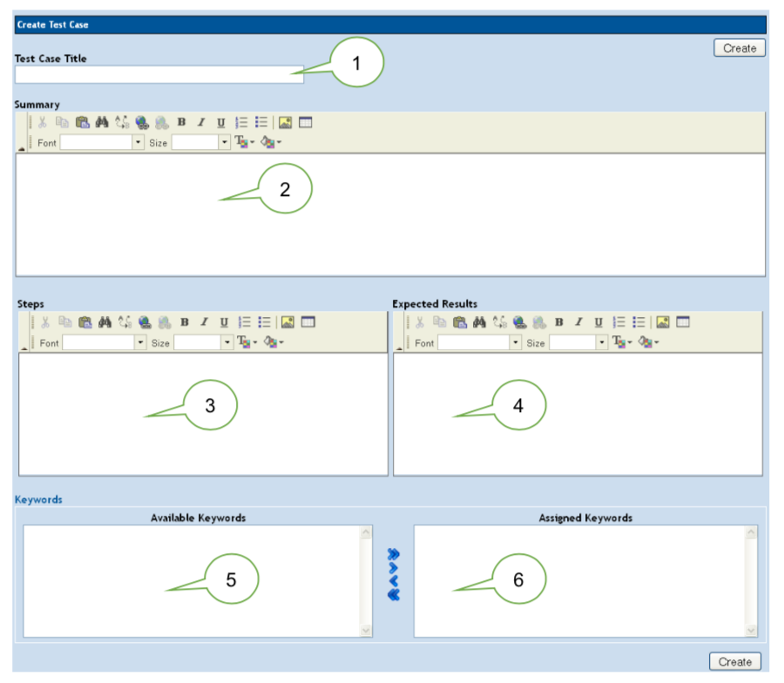Click the top Create button
This screenshot has height=683, width=784.
tap(739, 49)
